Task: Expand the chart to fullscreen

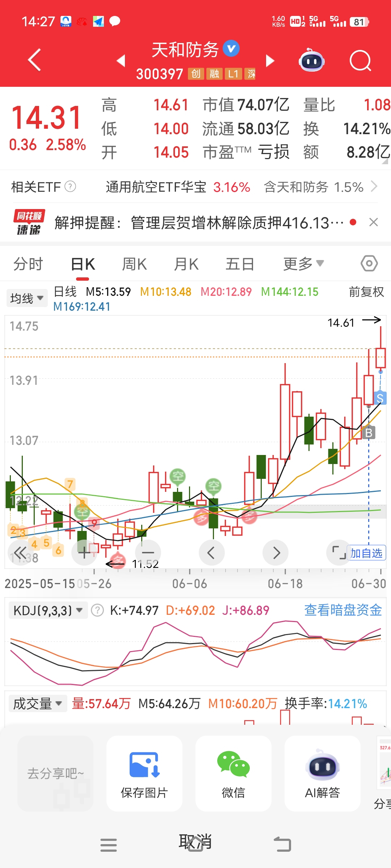Action: pos(339,553)
